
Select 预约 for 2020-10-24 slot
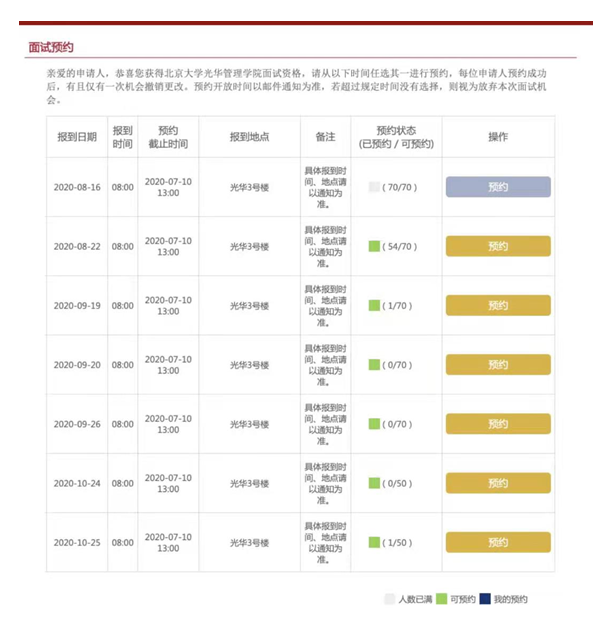coord(498,483)
